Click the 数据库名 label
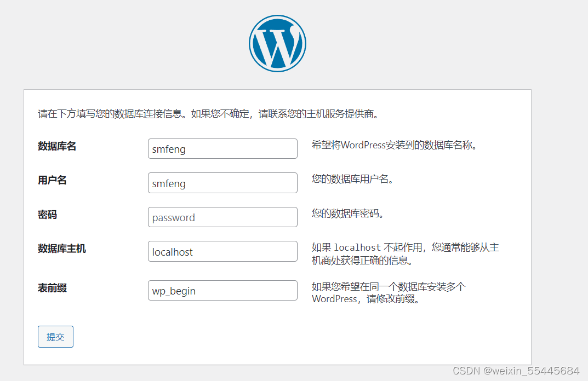 click(57, 146)
